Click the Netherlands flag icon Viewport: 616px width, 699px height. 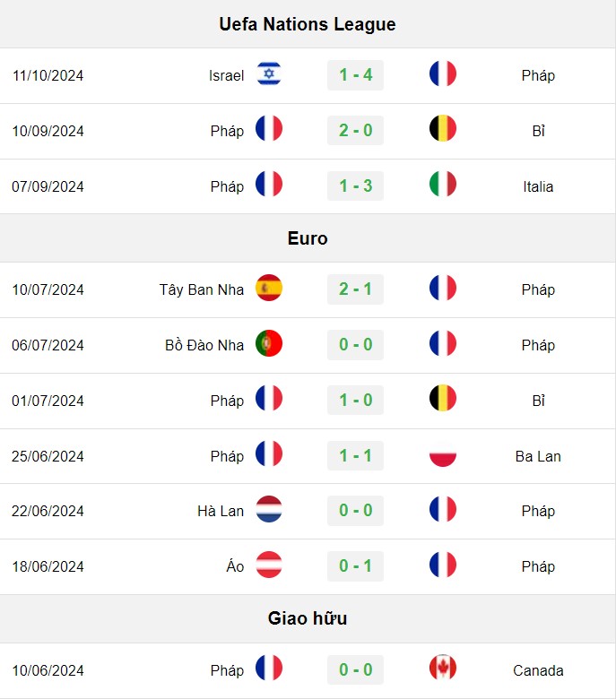(269, 510)
